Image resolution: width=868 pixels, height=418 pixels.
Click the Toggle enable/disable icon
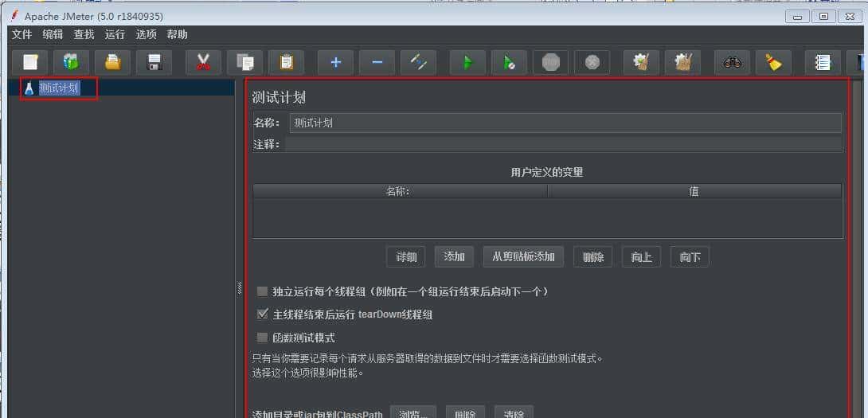pos(419,63)
